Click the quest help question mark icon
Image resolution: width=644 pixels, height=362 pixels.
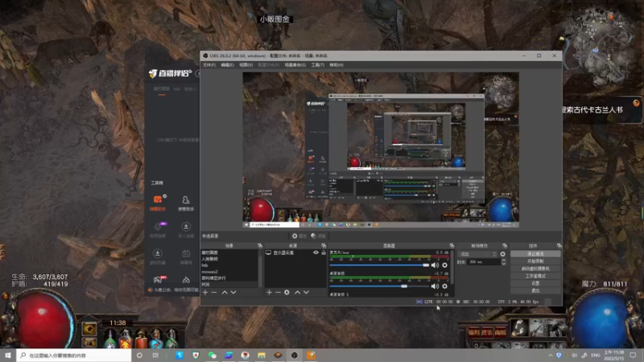pyautogui.click(x=637, y=104)
